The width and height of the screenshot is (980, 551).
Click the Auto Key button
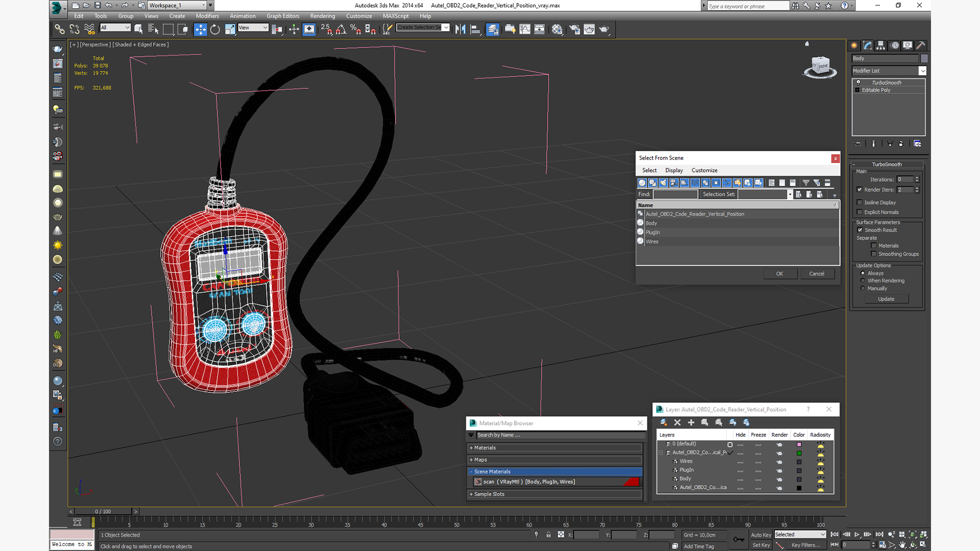pyautogui.click(x=761, y=535)
